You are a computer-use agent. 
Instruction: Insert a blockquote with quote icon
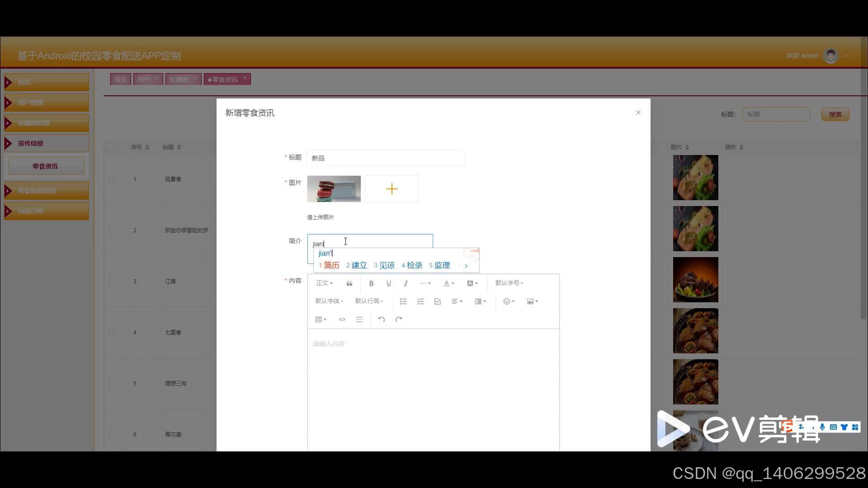tap(349, 283)
